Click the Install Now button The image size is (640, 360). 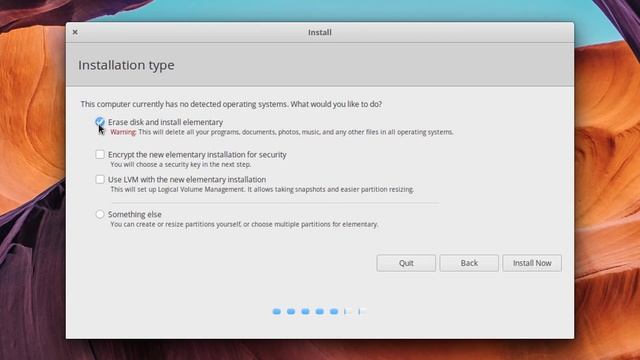[532, 263]
